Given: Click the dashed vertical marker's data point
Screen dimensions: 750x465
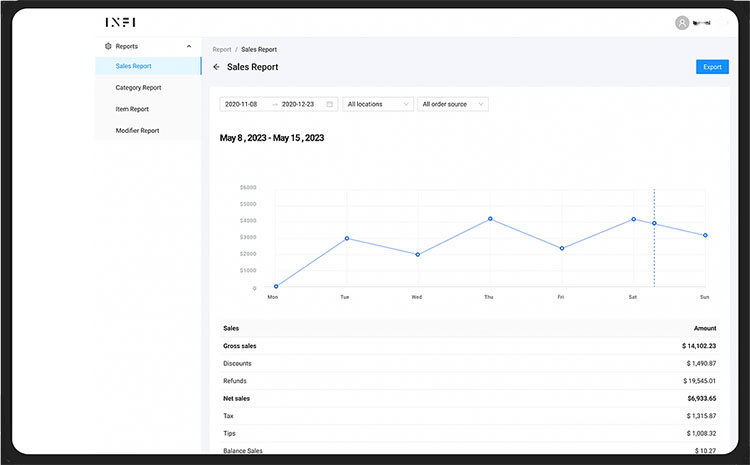Looking at the screenshot, I should (x=654, y=223).
